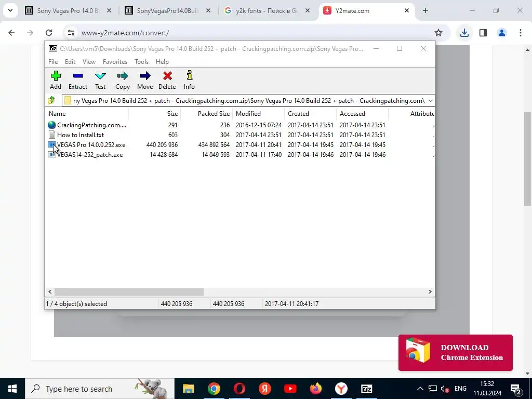532x399 pixels.
Task: Close the Y2mate.com tab
Action: [x=407, y=11]
